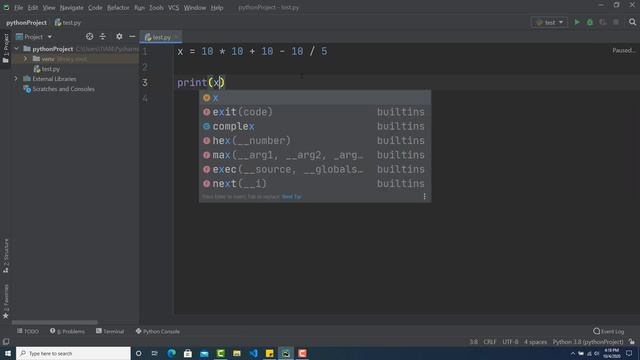Open the Navigate menu
The width and height of the screenshot is (640, 360).
[71, 7]
